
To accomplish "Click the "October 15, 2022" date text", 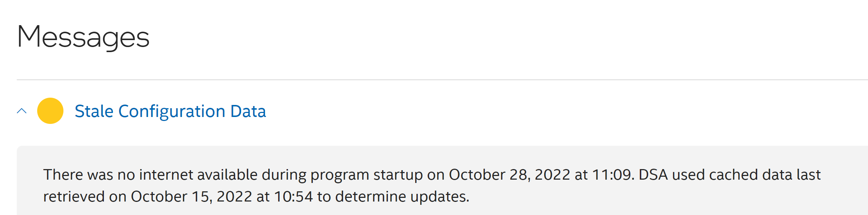I will 191,197.
